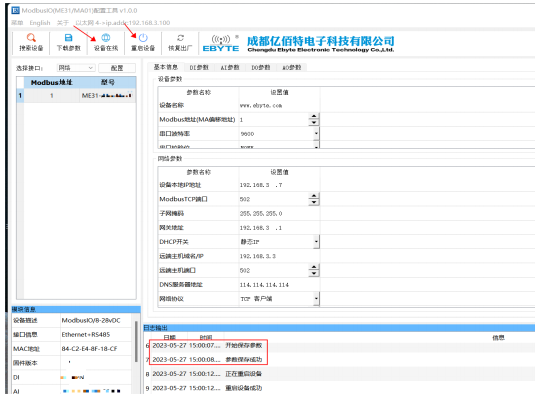Image resolution: width=540 pixels, height=398 pixels.
Task: Click the ModbusTCP端口 value 502
Action: (245, 199)
